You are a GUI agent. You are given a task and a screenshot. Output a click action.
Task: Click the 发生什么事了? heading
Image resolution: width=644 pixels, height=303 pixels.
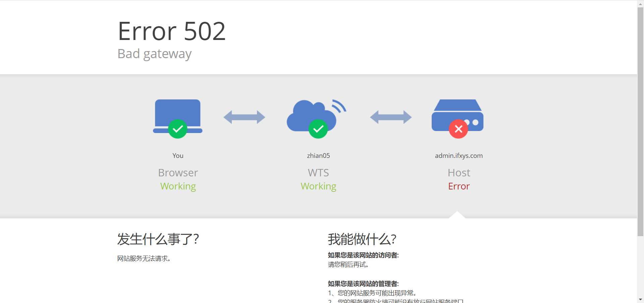(x=158, y=239)
